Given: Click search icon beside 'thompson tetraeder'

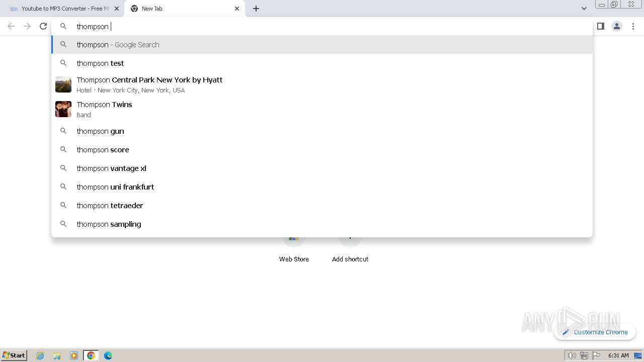Looking at the screenshot, I should 63,206.
